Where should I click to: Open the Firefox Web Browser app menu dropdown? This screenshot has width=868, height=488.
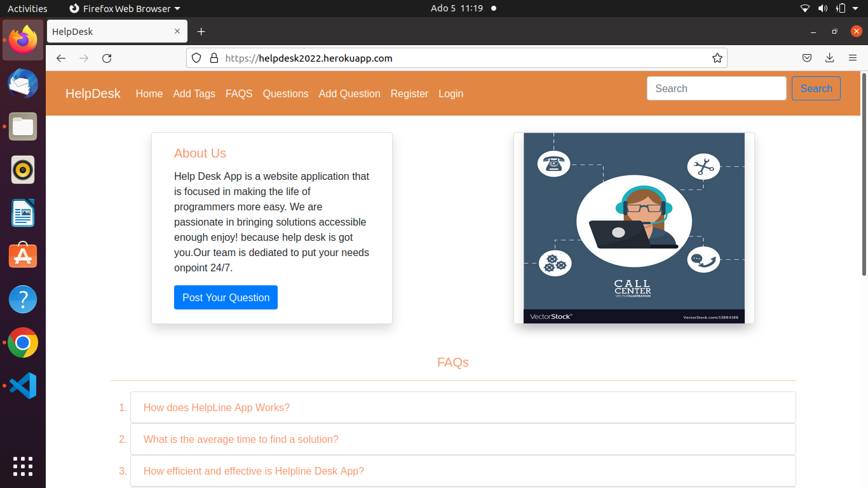pyautogui.click(x=125, y=8)
